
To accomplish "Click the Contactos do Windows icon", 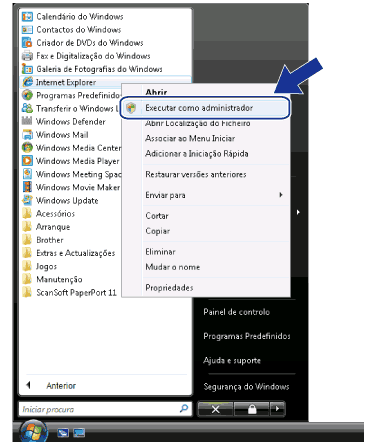I will pos(27,30).
